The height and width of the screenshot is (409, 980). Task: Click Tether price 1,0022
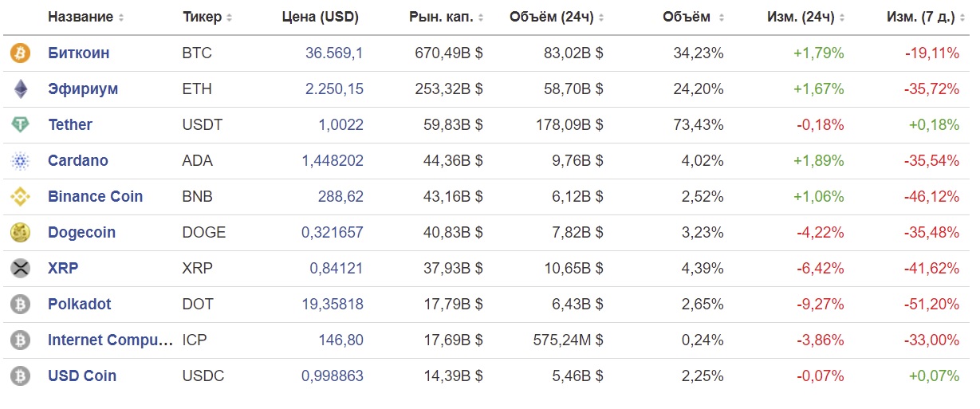click(x=340, y=125)
